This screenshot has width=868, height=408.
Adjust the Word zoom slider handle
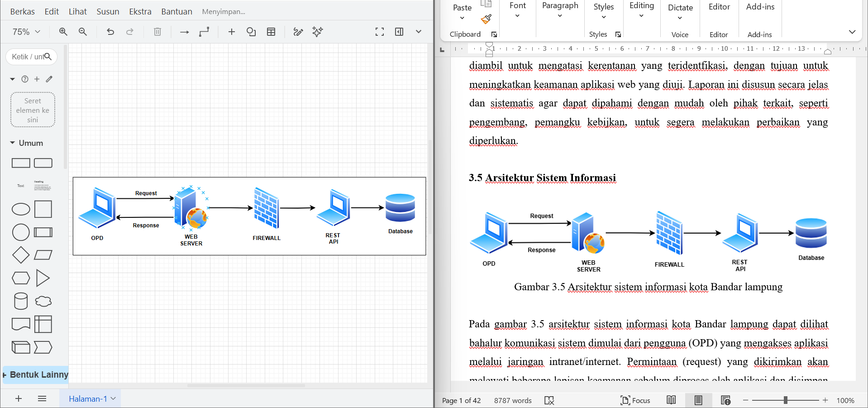(x=786, y=400)
